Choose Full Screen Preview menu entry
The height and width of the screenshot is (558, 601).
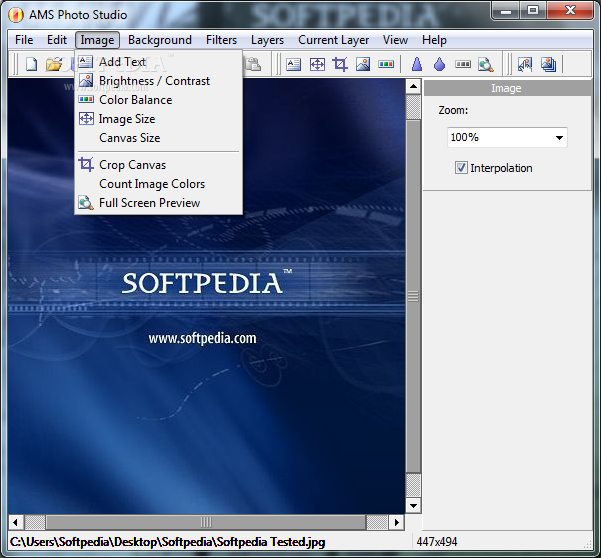pos(158,203)
